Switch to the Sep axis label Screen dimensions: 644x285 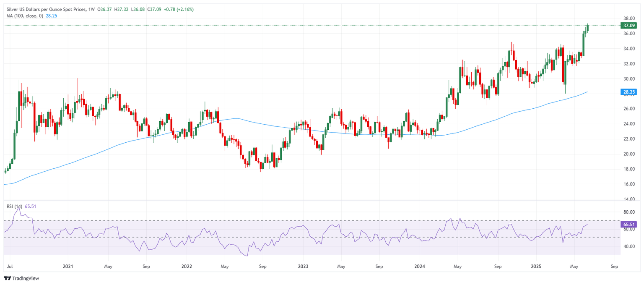tap(614, 266)
